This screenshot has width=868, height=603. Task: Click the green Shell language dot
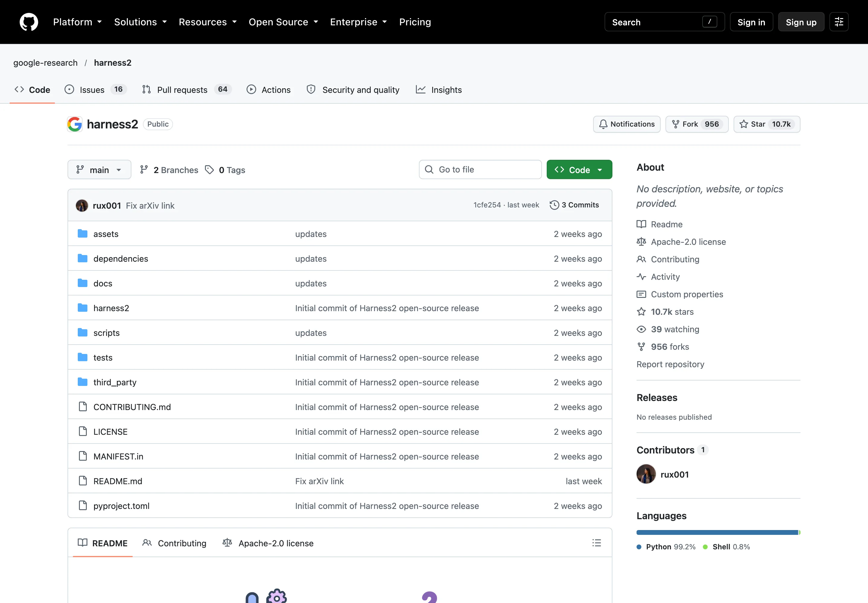[x=705, y=547]
